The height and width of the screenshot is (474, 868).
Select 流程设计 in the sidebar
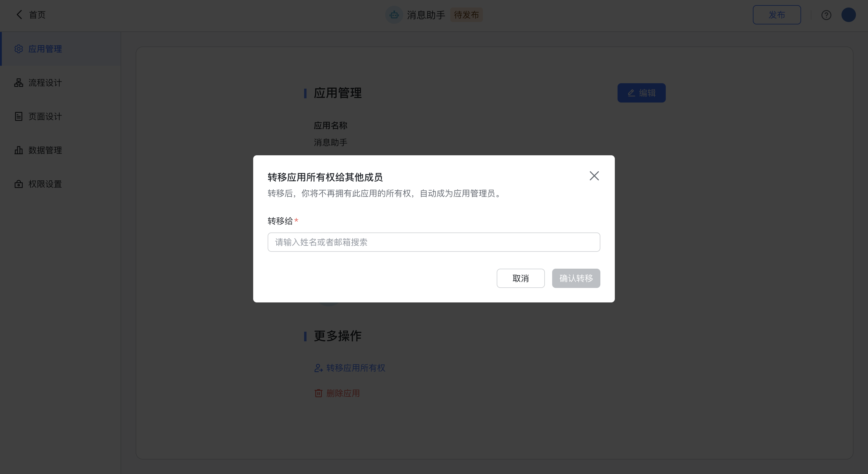click(x=61, y=83)
